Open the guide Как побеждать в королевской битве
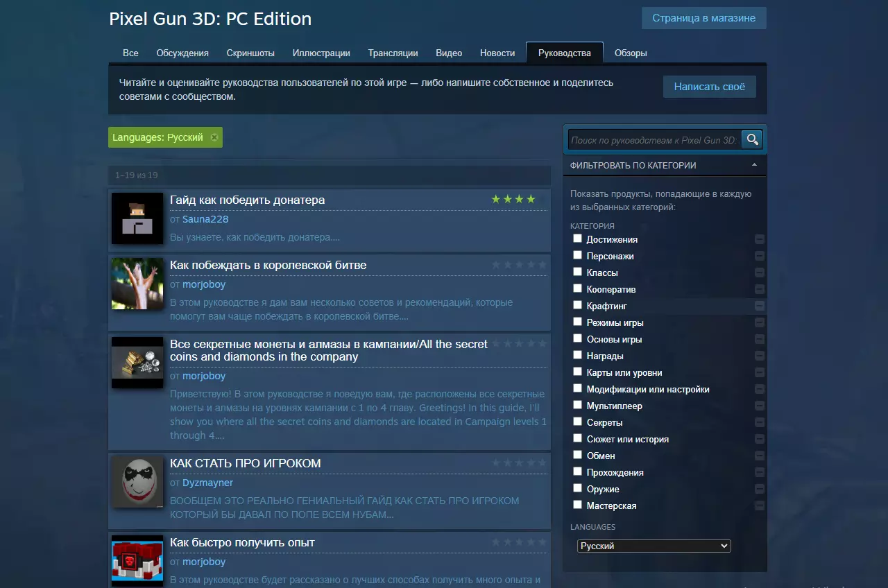The image size is (888, 588). point(268,265)
